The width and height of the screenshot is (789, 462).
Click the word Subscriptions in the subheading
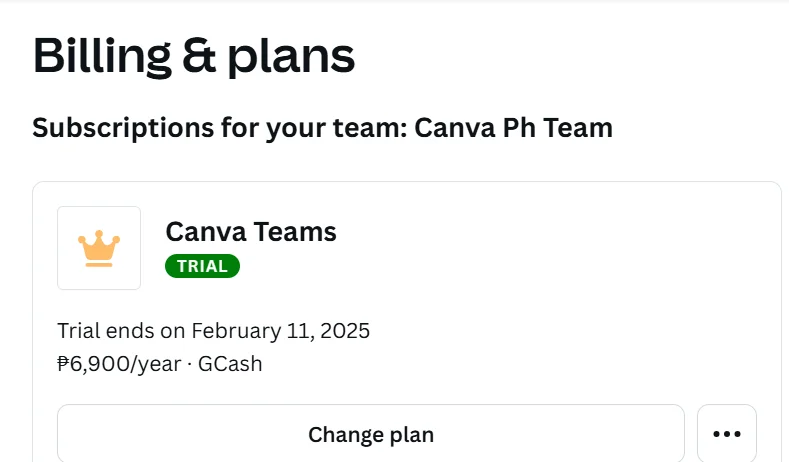(123, 128)
